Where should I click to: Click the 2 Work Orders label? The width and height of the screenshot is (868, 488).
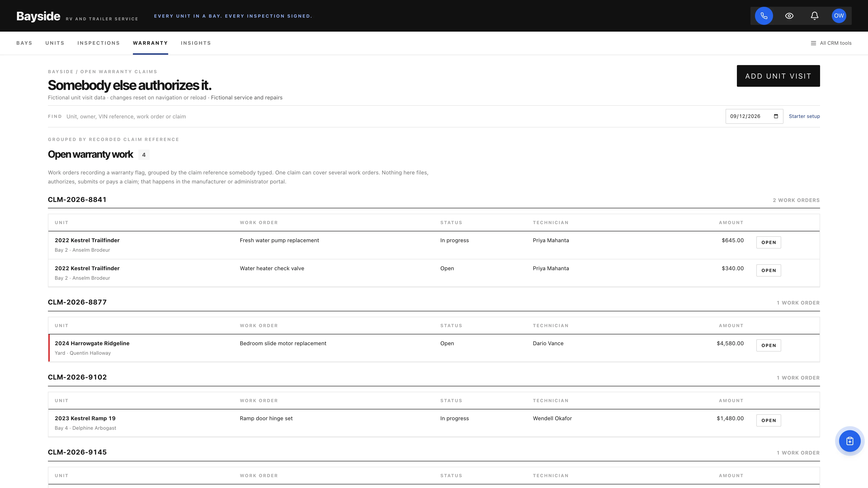(x=796, y=200)
